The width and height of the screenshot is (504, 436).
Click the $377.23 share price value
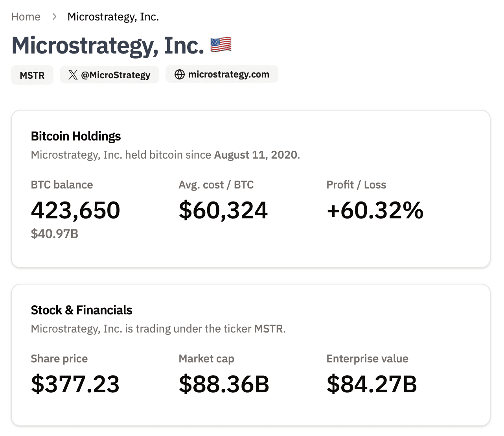(75, 384)
